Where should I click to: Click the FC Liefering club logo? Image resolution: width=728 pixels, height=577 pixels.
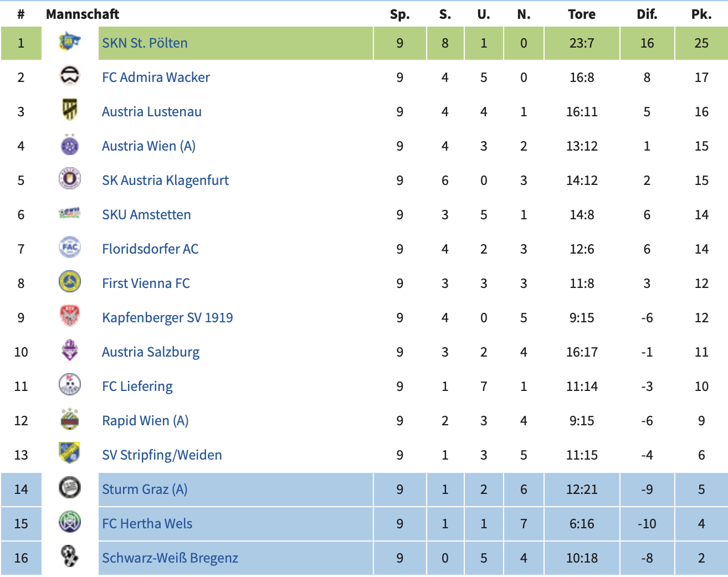[70, 385]
